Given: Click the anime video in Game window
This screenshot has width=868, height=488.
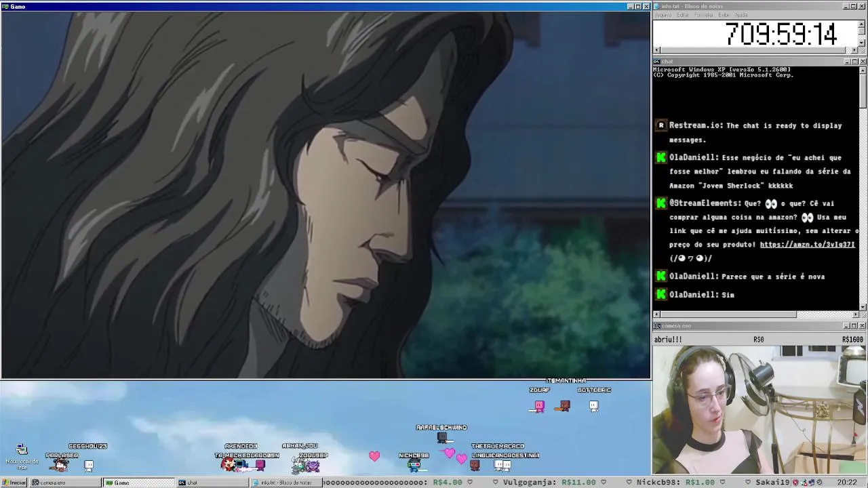Looking at the screenshot, I should click(325, 195).
